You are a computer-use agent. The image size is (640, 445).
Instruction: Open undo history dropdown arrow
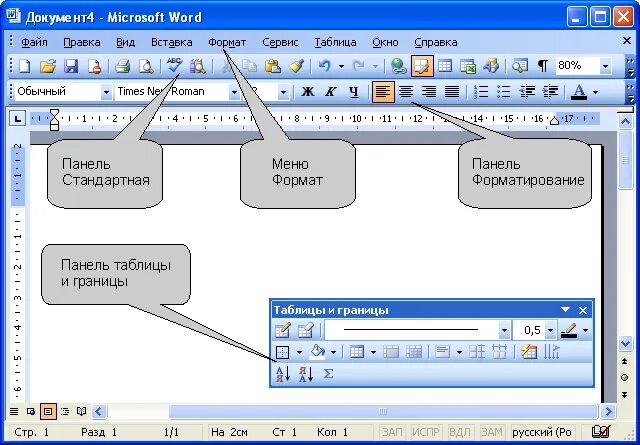pos(341,66)
